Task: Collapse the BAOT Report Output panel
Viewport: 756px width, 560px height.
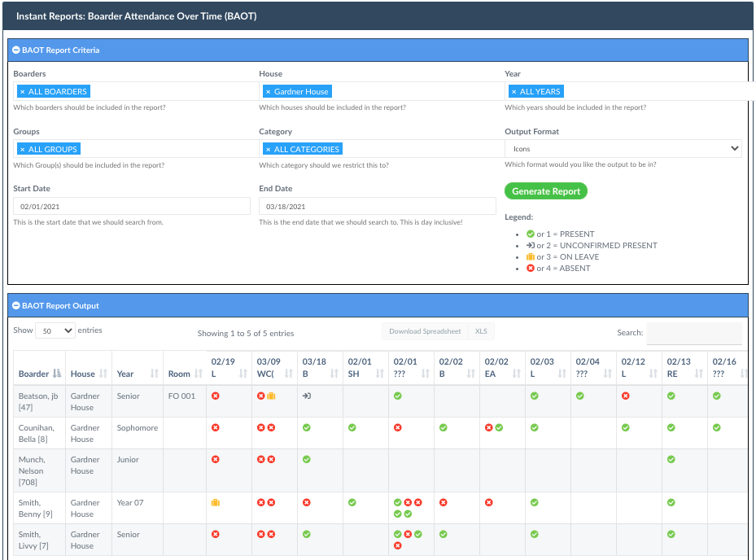Action: [x=16, y=306]
